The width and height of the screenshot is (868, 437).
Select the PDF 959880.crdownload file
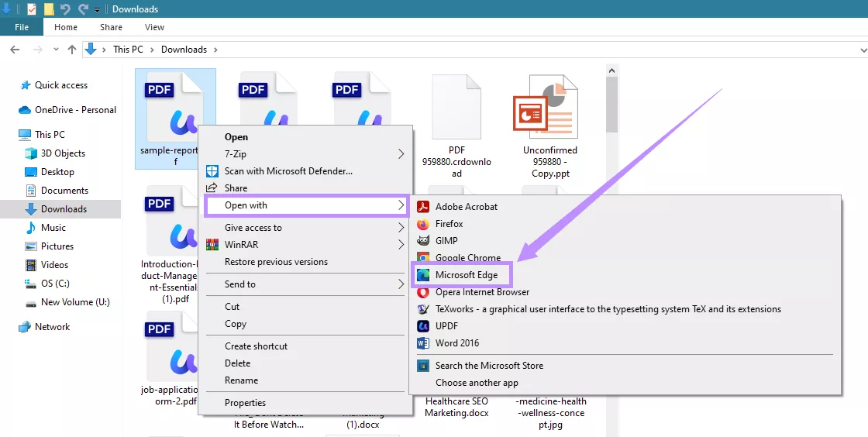[x=456, y=126]
